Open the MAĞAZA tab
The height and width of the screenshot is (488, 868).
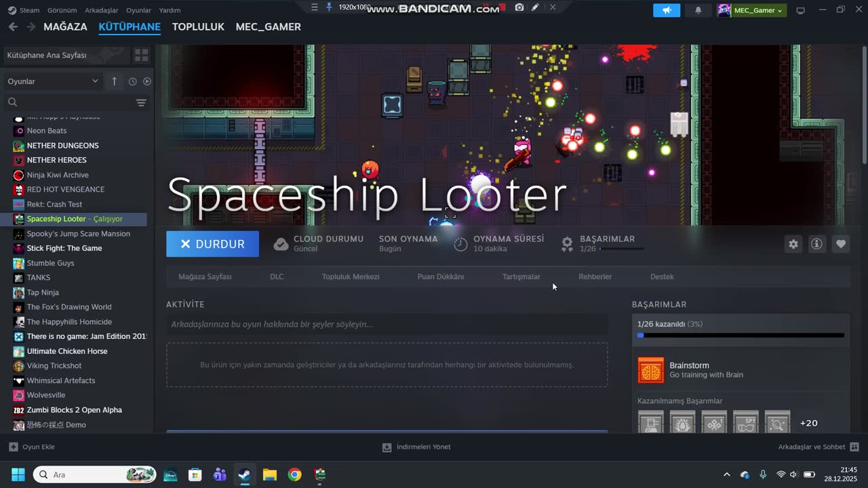[x=65, y=26]
